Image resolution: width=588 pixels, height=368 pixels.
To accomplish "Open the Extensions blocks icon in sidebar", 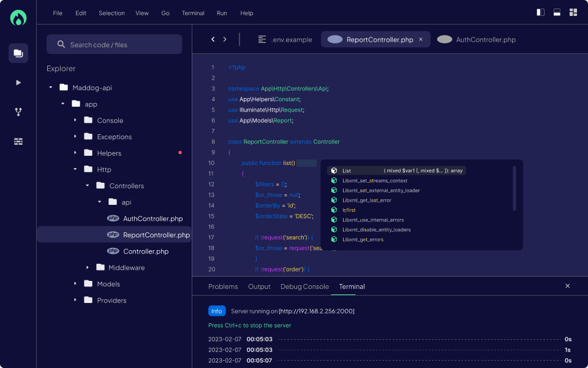I will point(18,141).
